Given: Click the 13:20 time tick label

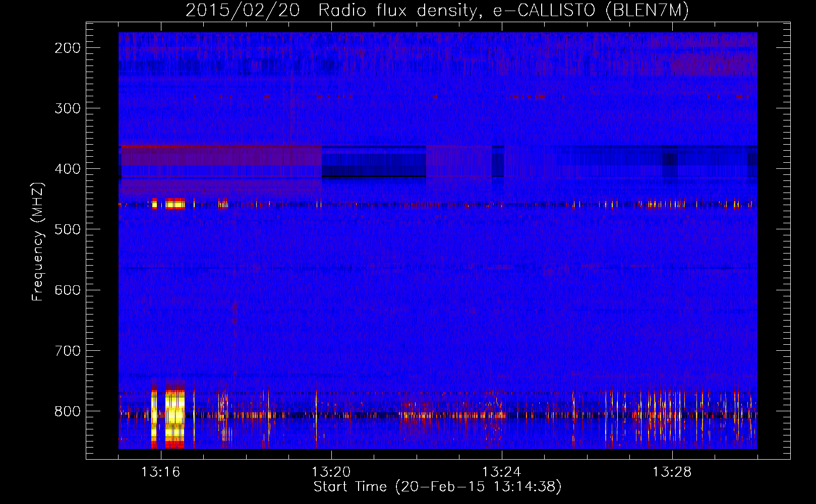Looking at the screenshot, I should point(331,472).
